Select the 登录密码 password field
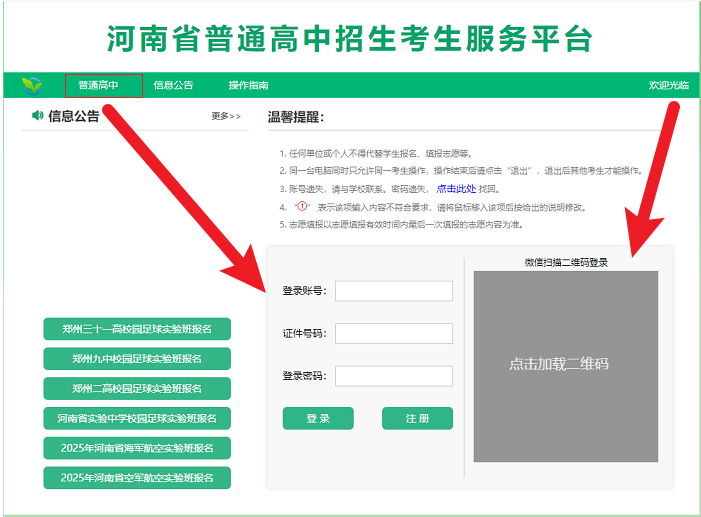 (x=393, y=376)
